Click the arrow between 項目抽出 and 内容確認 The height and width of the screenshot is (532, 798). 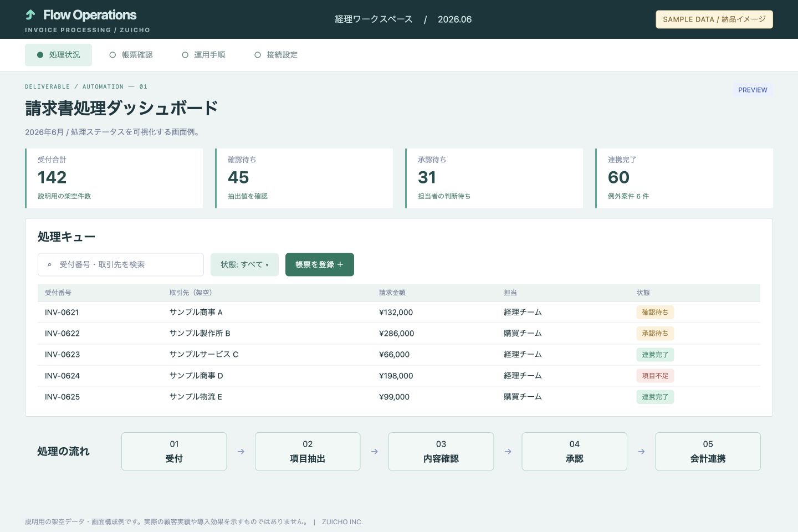(375, 452)
